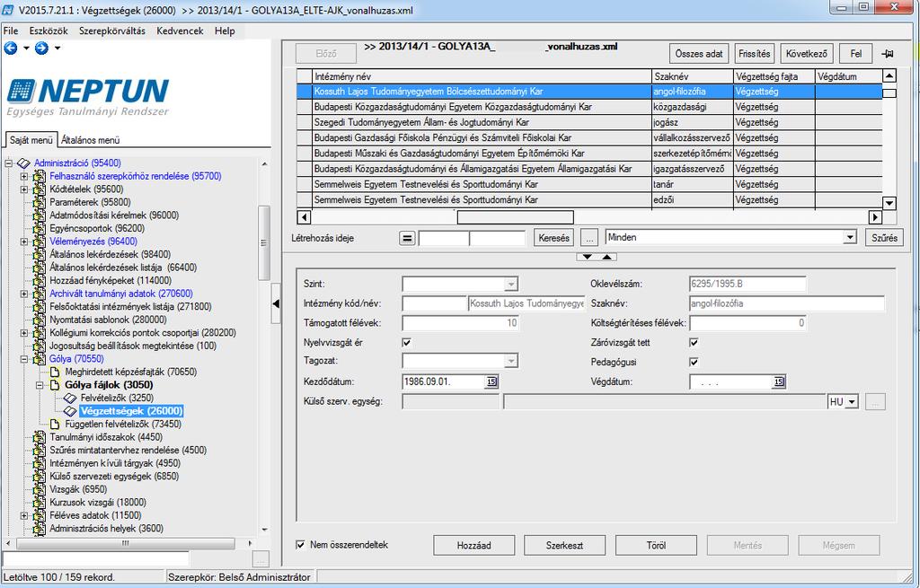Click the Paraméterek menu item icon
The width and height of the screenshot is (920, 588).
click(40, 202)
